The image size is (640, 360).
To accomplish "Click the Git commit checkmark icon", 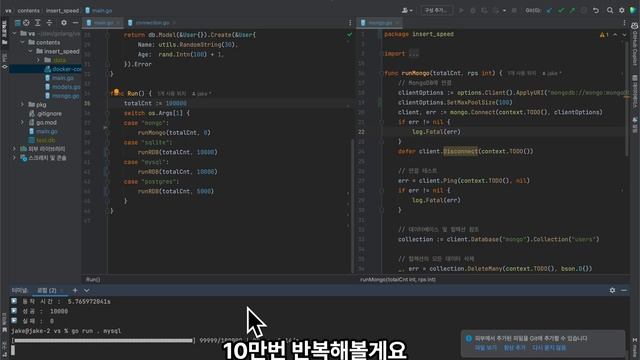I will click(x=561, y=10).
